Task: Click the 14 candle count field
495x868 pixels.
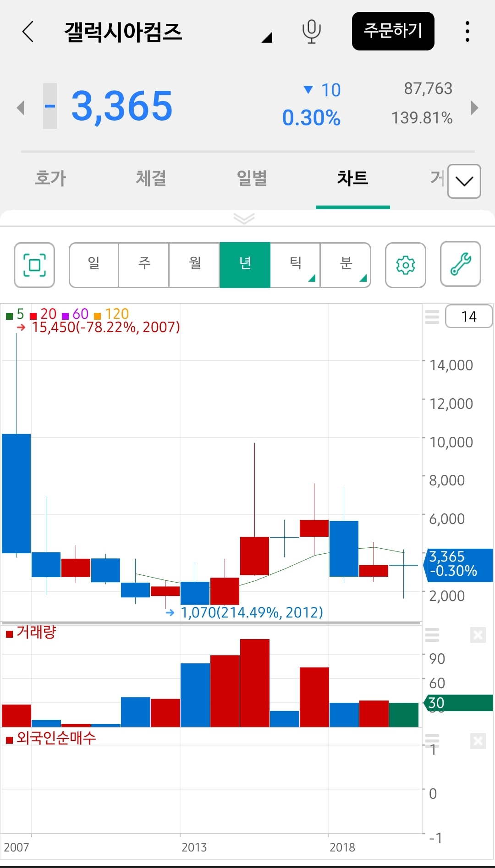Action: click(x=469, y=316)
